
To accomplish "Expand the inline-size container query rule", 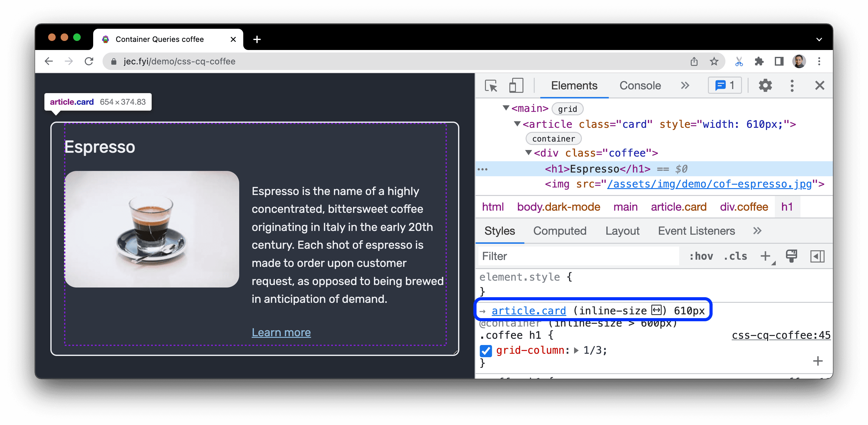I will [484, 310].
